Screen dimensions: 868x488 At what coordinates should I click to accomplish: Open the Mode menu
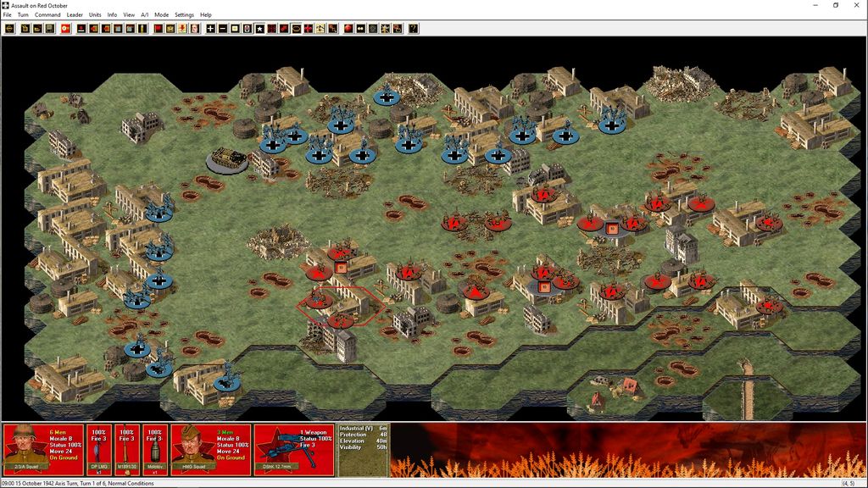point(161,15)
